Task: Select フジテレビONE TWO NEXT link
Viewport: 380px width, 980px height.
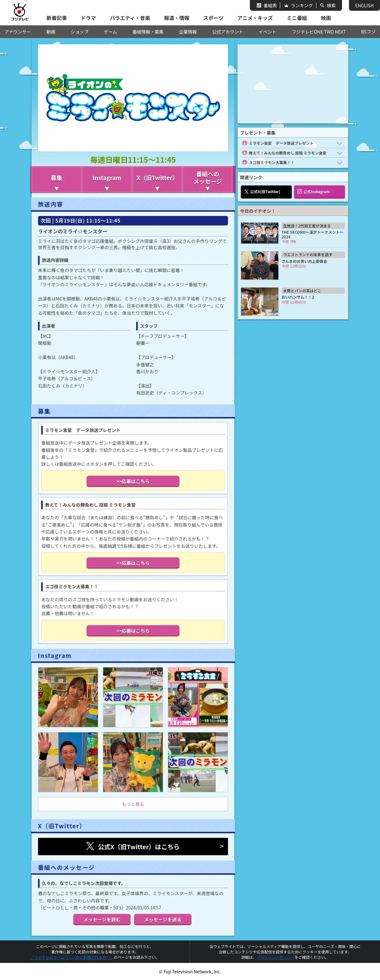Action: (x=318, y=32)
